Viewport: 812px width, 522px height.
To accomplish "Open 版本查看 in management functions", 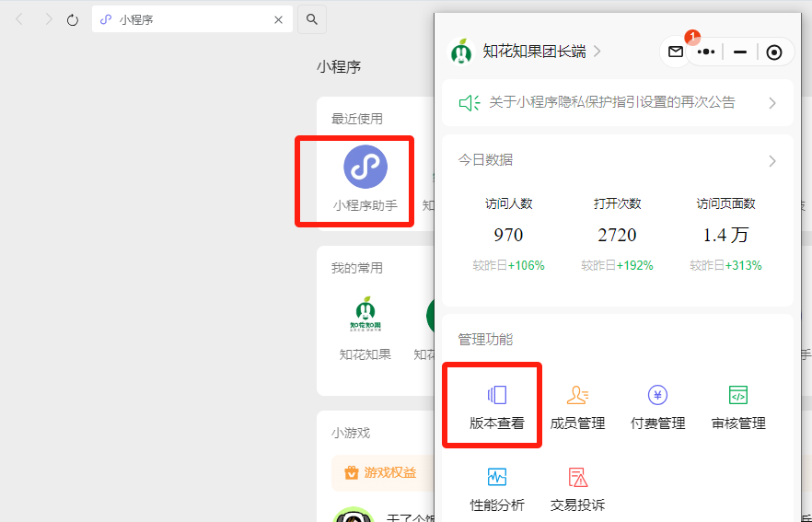I will (x=496, y=407).
